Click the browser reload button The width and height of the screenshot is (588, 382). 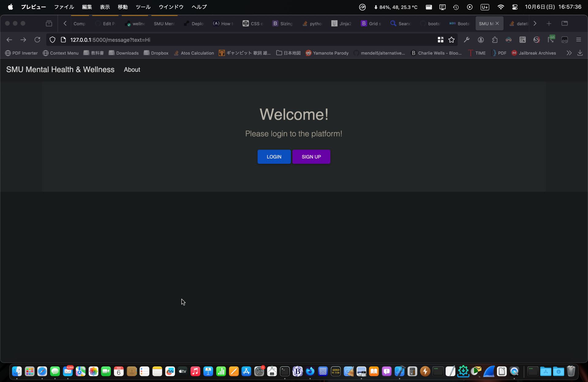click(x=37, y=40)
